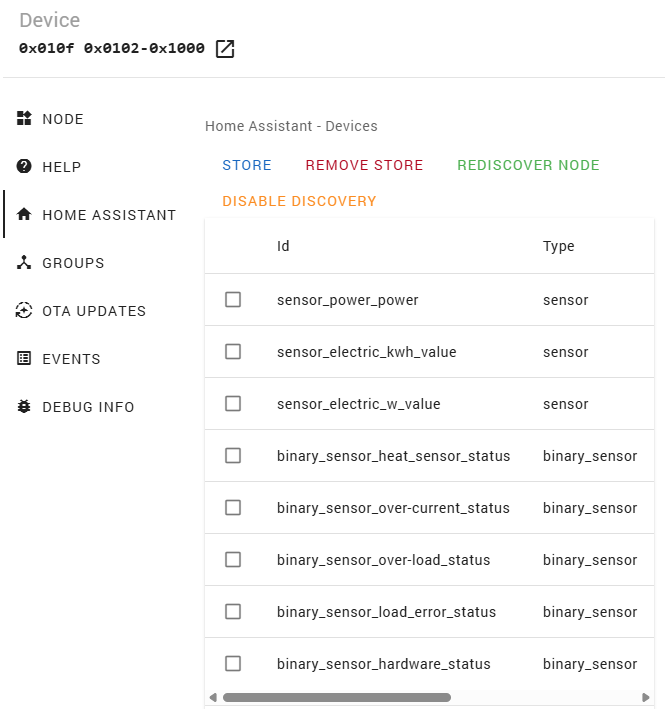Image resolution: width=665 pixels, height=709 pixels.
Task: Click the horizontal scrollbar right arrow
Action: click(x=646, y=697)
